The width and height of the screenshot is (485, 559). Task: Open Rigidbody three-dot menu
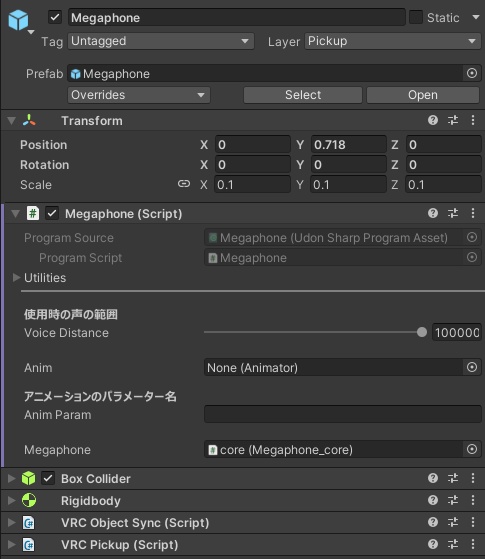[x=473, y=500]
